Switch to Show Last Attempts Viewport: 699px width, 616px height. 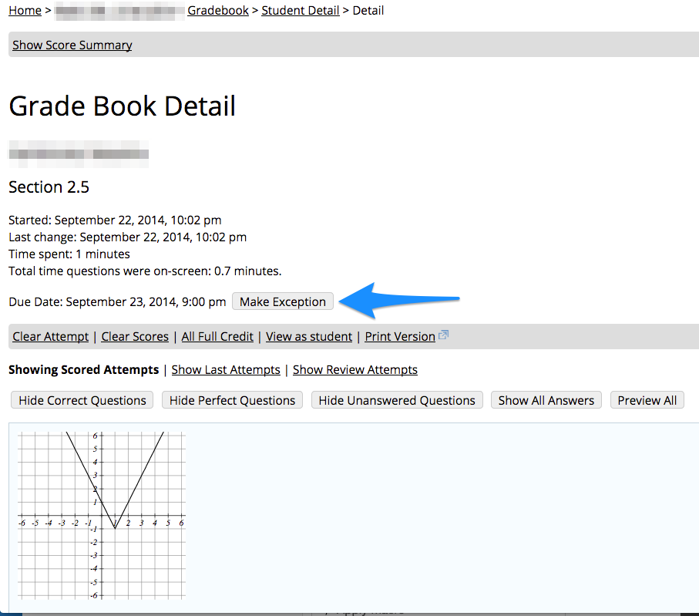pyautogui.click(x=226, y=369)
